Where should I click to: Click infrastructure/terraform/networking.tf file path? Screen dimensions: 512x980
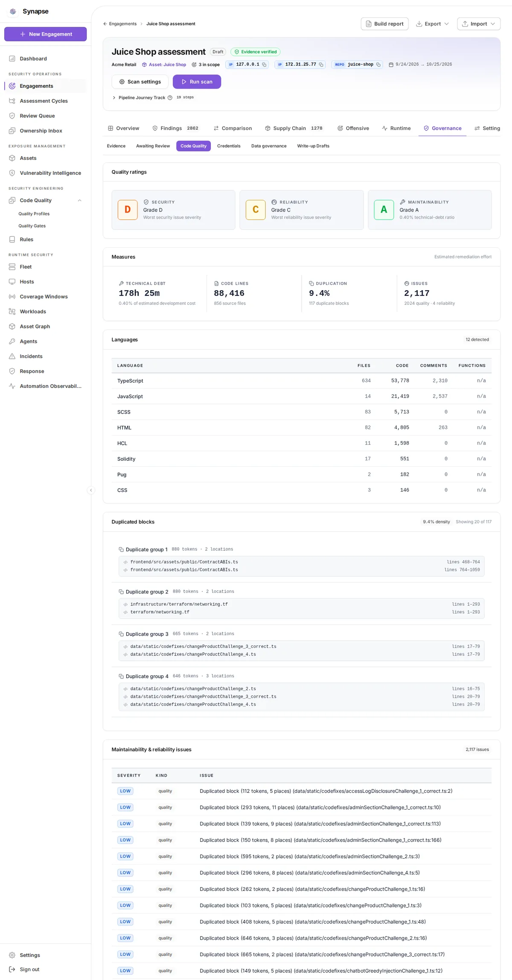179,604
